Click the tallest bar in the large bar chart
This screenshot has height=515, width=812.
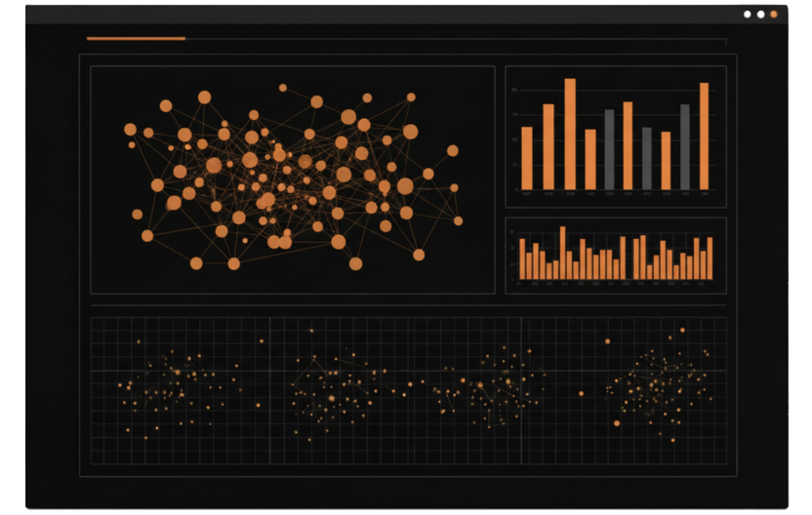pos(570,135)
